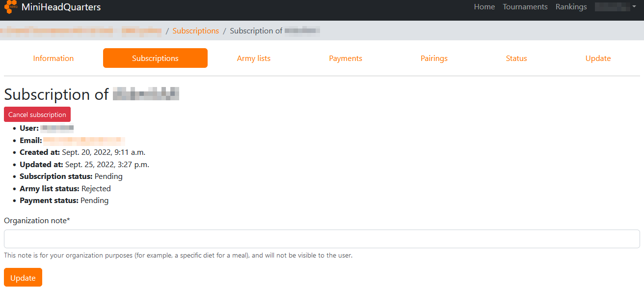Open the Army lists tab

pyautogui.click(x=253, y=58)
